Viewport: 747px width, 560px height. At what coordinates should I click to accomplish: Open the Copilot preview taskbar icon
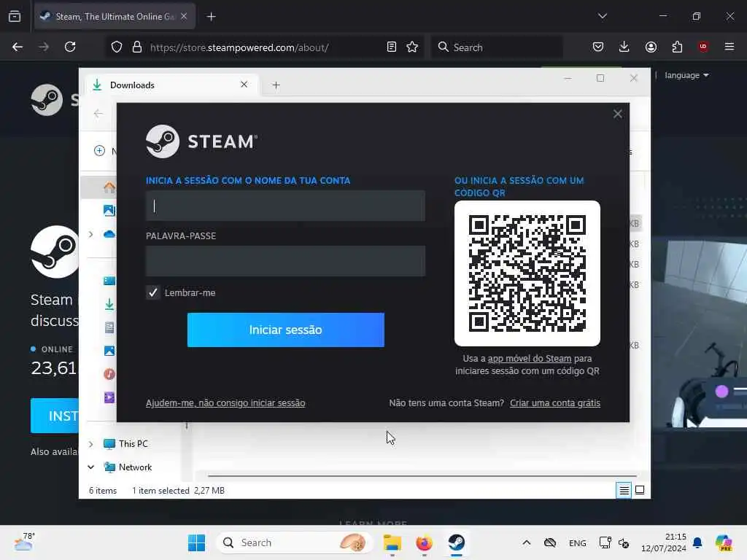(724, 542)
